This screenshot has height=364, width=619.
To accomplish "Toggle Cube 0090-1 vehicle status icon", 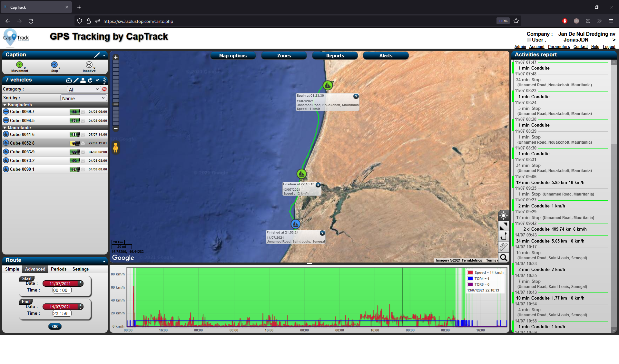I will pyautogui.click(x=6, y=169).
